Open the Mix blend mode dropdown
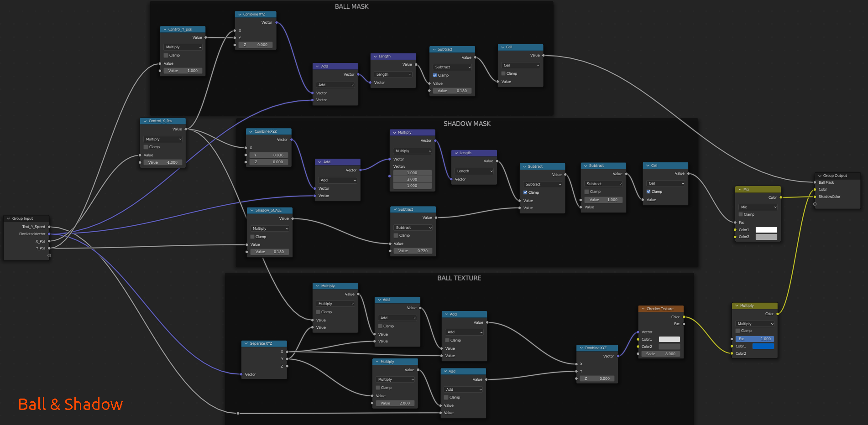The image size is (868, 425). (x=758, y=207)
